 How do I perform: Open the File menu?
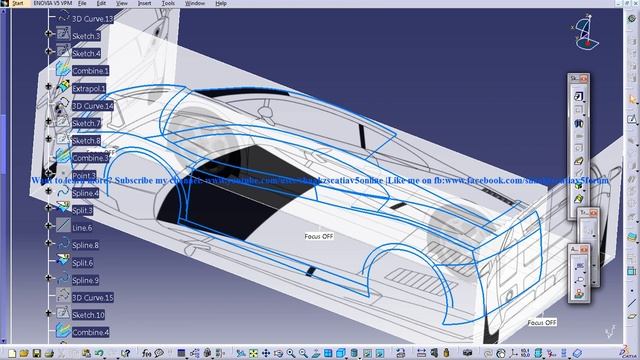82,3
